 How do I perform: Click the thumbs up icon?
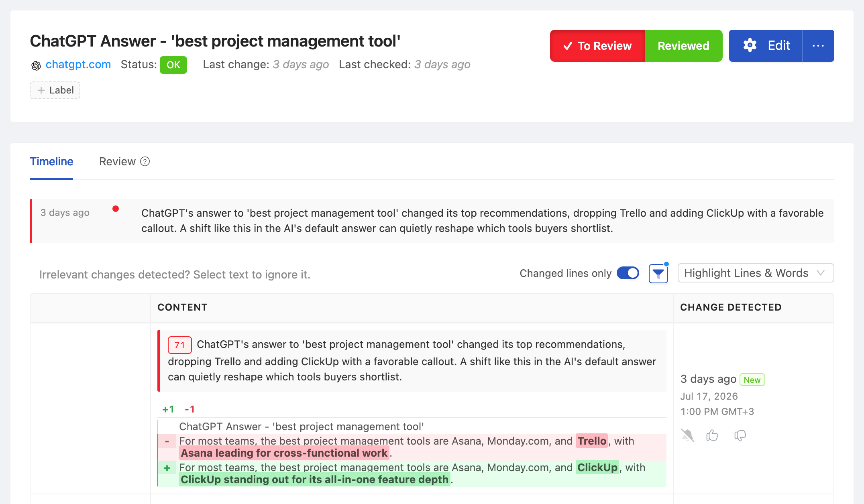(712, 435)
